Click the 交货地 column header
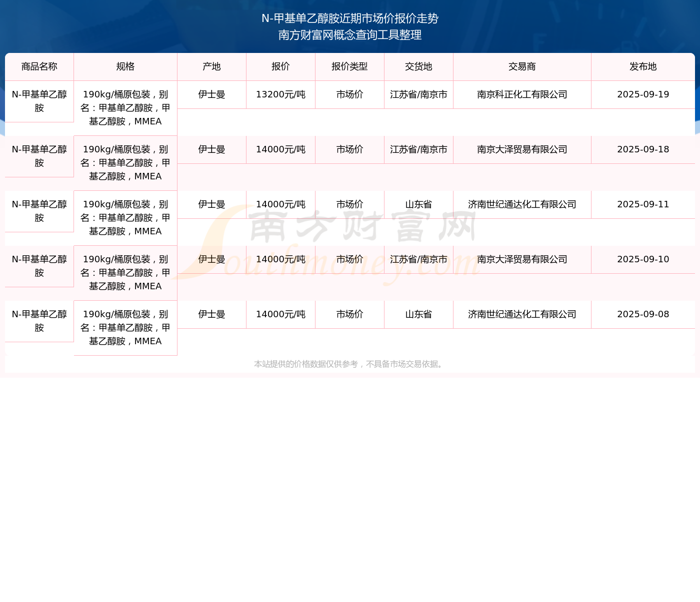Image resolution: width=700 pixels, height=602 pixels. pos(419,66)
